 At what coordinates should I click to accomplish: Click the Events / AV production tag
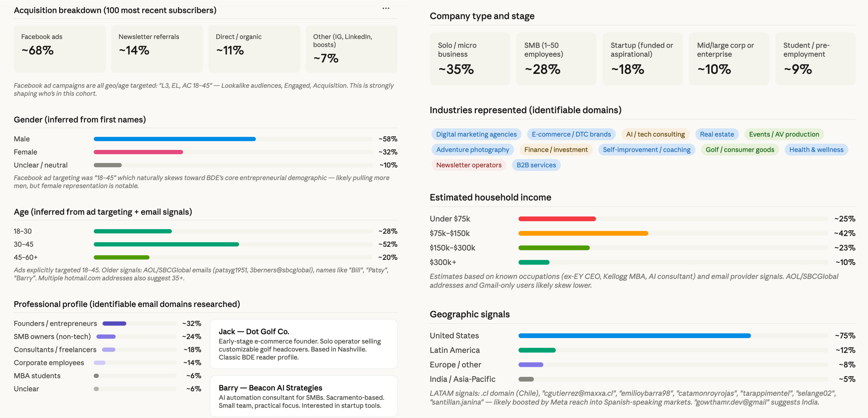783,134
